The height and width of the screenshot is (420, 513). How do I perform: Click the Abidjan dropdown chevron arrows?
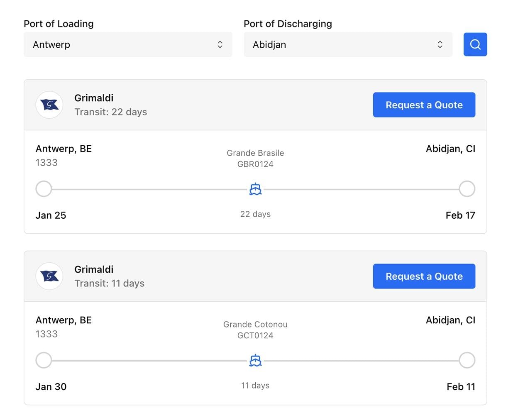tap(440, 44)
